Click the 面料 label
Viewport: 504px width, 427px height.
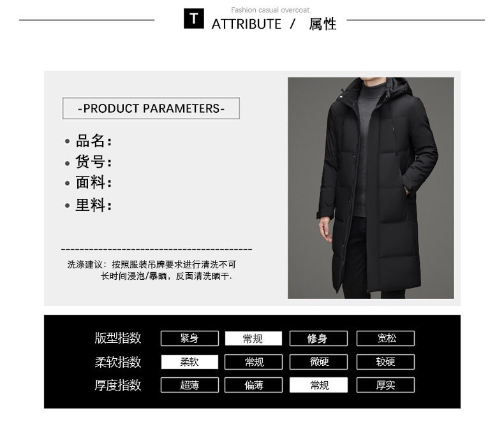click(94, 182)
